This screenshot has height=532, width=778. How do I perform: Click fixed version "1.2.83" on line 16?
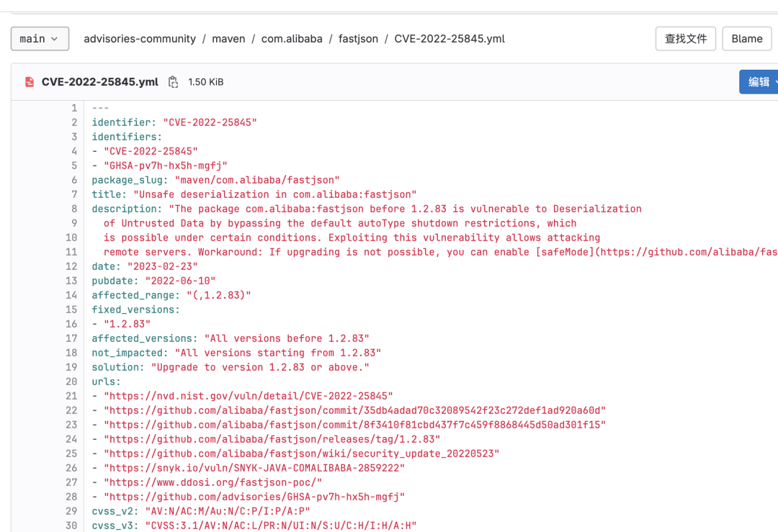point(127,324)
